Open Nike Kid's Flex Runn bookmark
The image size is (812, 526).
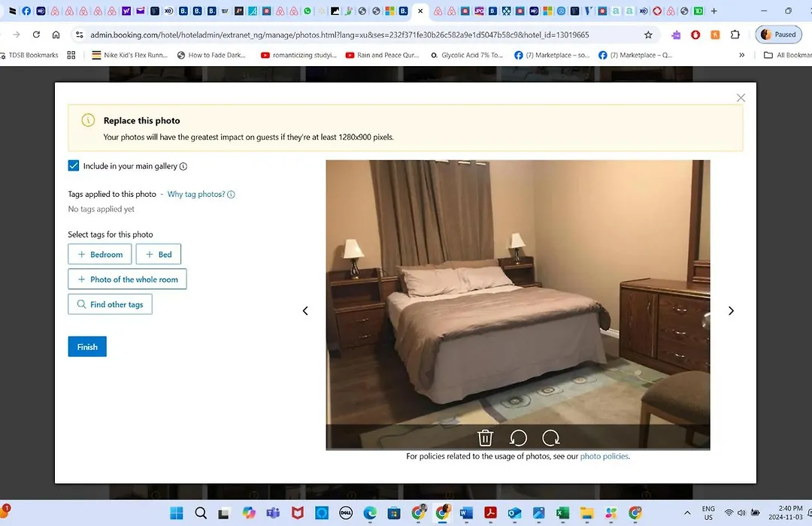coord(130,55)
